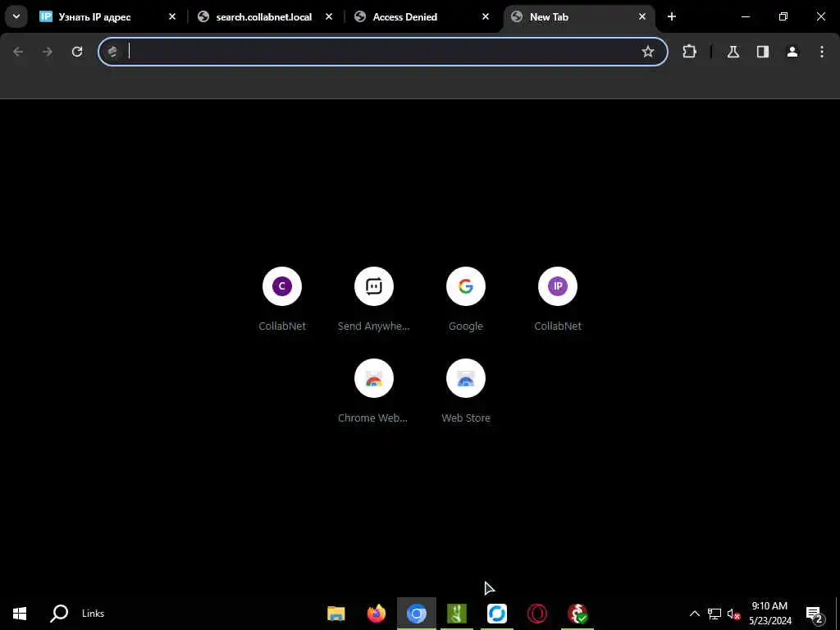The width and height of the screenshot is (840, 630).
Task: Restore down the browser window
Action: pos(783,17)
